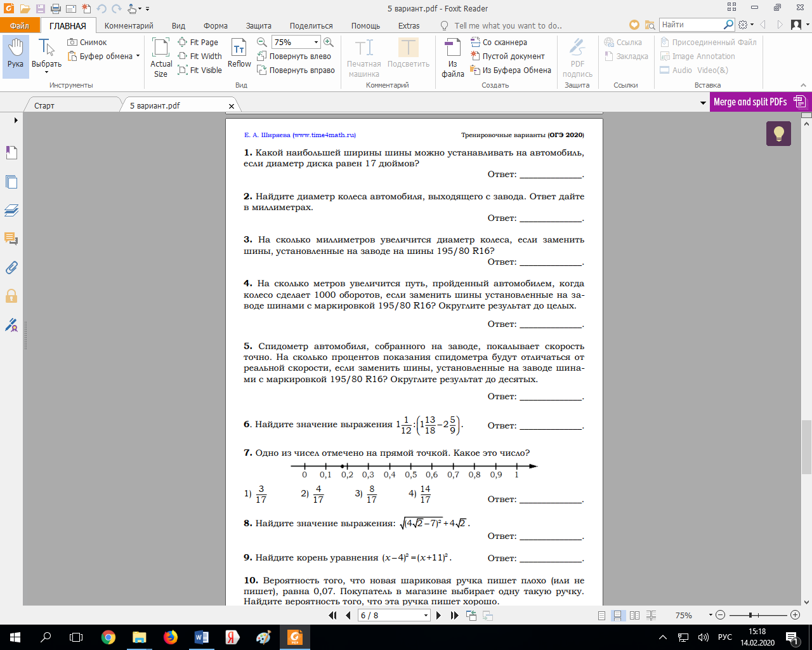Click Fit Width option

pyautogui.click(x=200, y=56)
